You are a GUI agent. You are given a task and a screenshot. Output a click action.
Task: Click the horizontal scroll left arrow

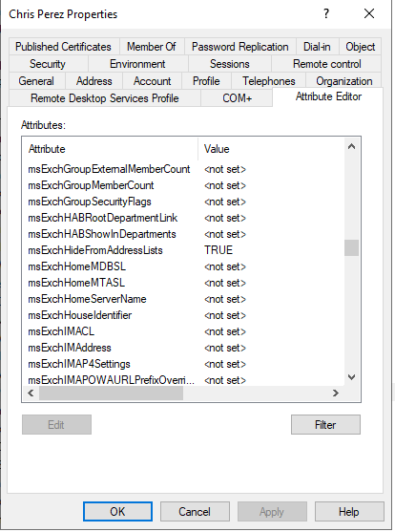(x=31, y=393)
